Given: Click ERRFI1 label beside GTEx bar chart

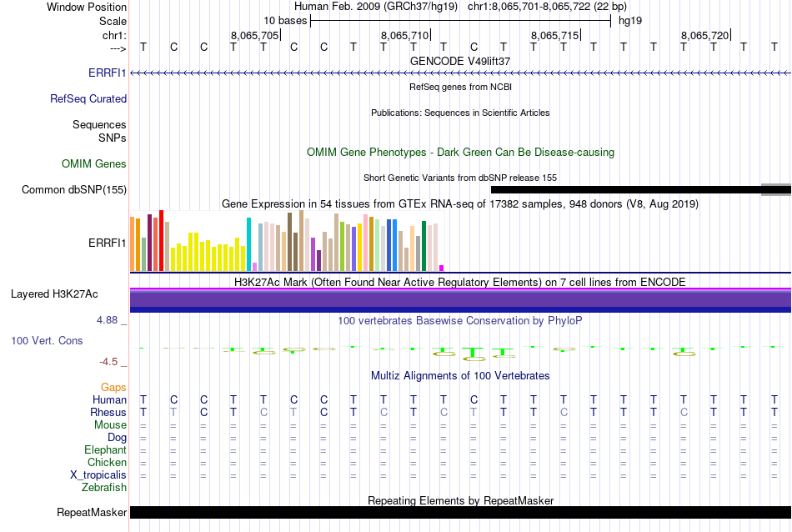Looking at the screenshot, I should coord(107,243).
